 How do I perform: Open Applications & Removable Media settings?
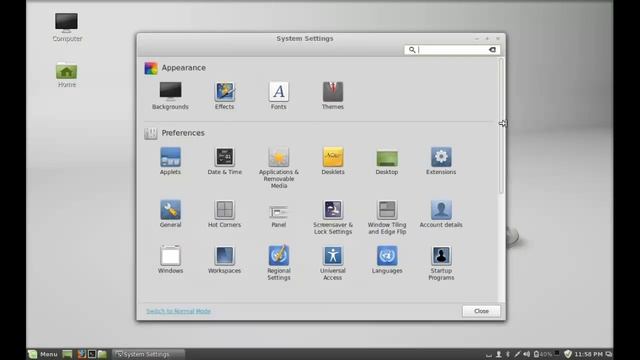click(x=279, y=168)
